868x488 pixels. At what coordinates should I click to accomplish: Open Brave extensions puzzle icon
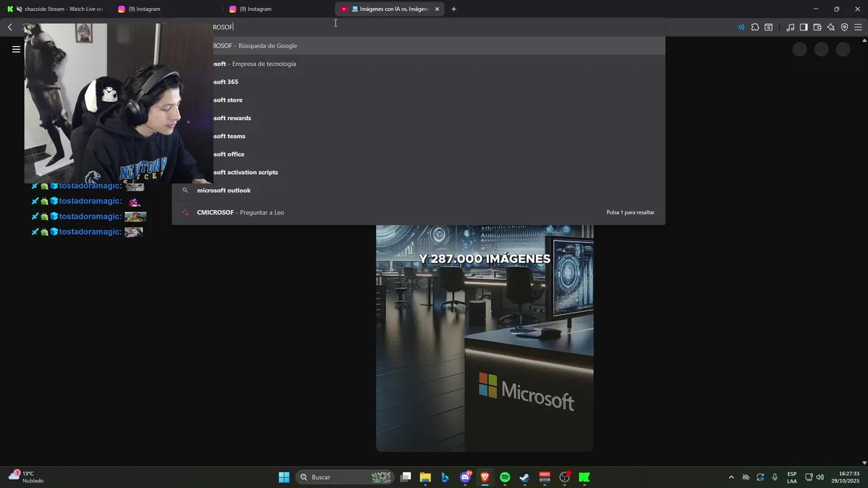pos(755,27)
